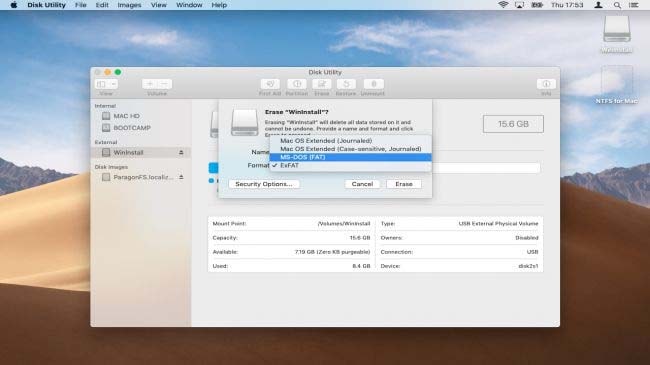The height and width of the screenshot is (365, 650).
Task: Click the Cancel button
Action: click(x=362, y=184)
